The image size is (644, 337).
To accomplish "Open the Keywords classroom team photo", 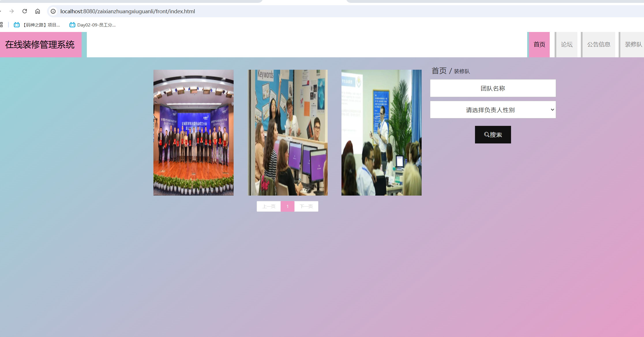I will pyautogui.click(x=288, y=132).
